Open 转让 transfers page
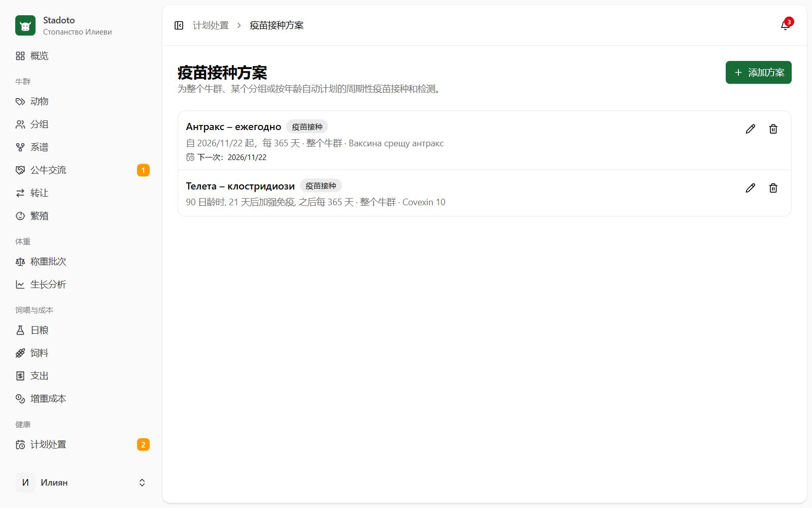Screen dimensions: 812x508 (x=82, y=193)
